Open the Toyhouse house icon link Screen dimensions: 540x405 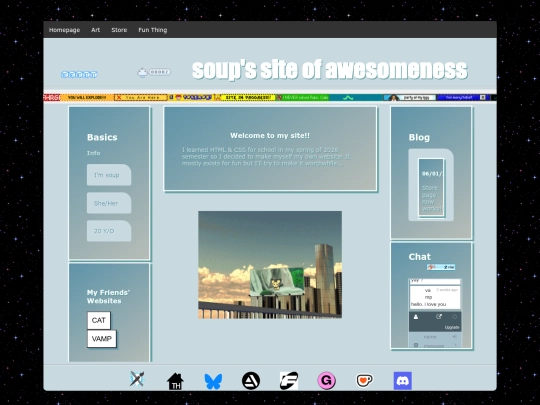click(175, 381)
